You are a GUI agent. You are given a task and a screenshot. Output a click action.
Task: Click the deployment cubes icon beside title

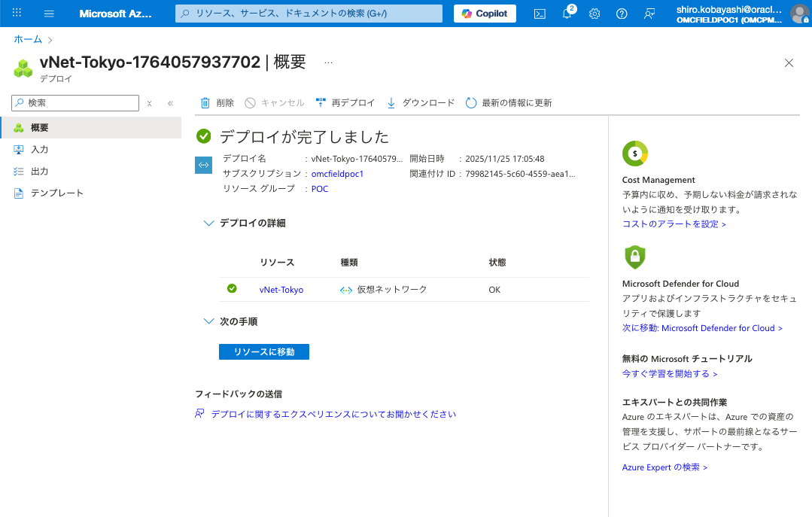(x=23, y=68)
